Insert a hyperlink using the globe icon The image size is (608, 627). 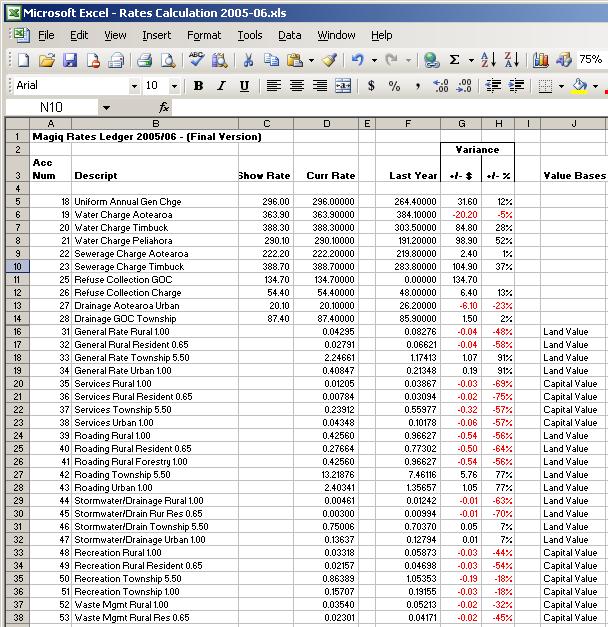tap(431, 61)
